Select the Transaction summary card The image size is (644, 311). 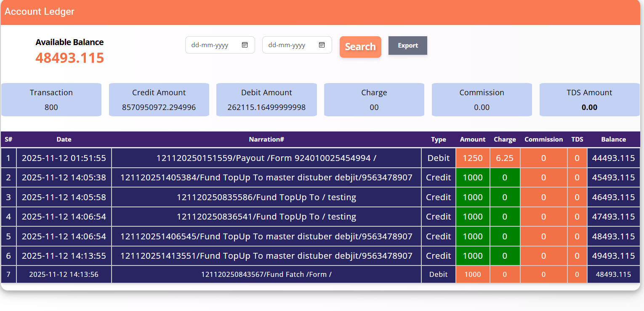51,99
